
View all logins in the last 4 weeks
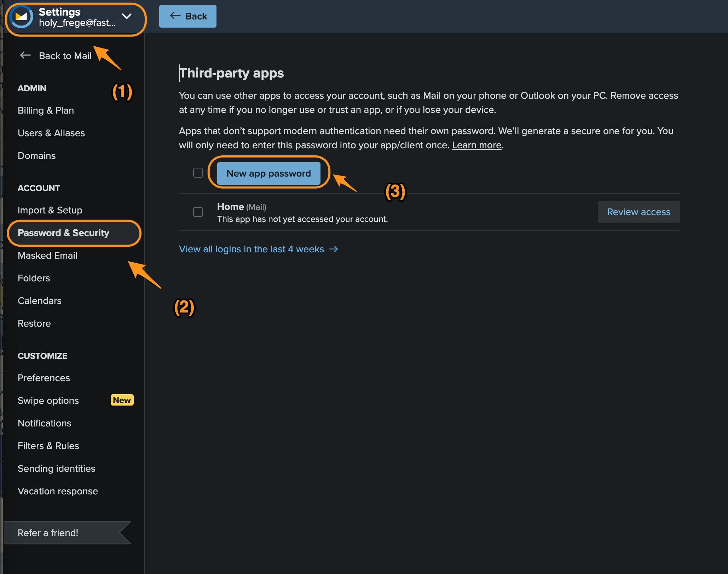251,249
